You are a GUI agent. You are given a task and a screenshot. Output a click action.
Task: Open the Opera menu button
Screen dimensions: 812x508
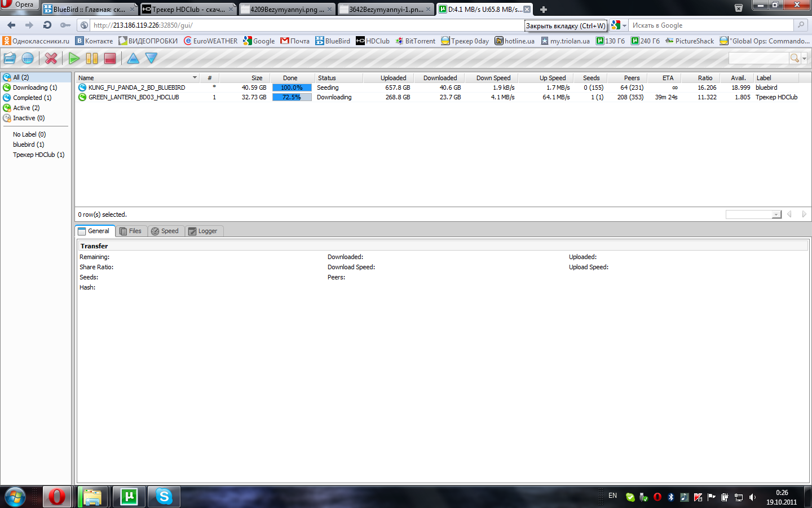click(x=19, y=5)
